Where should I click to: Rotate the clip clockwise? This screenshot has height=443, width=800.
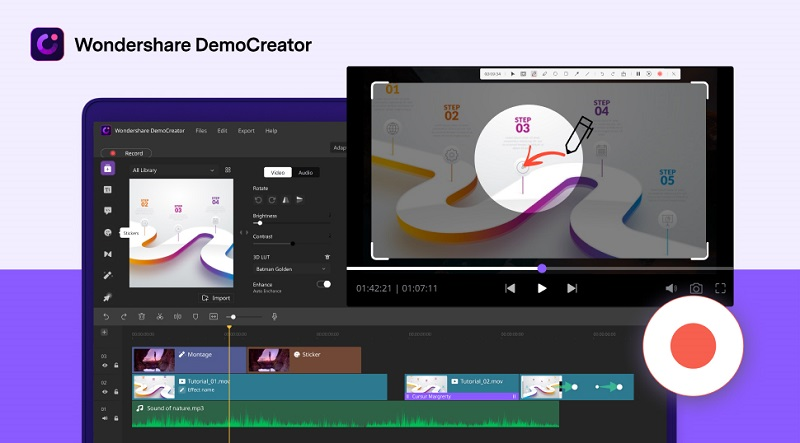click(272, 200)
